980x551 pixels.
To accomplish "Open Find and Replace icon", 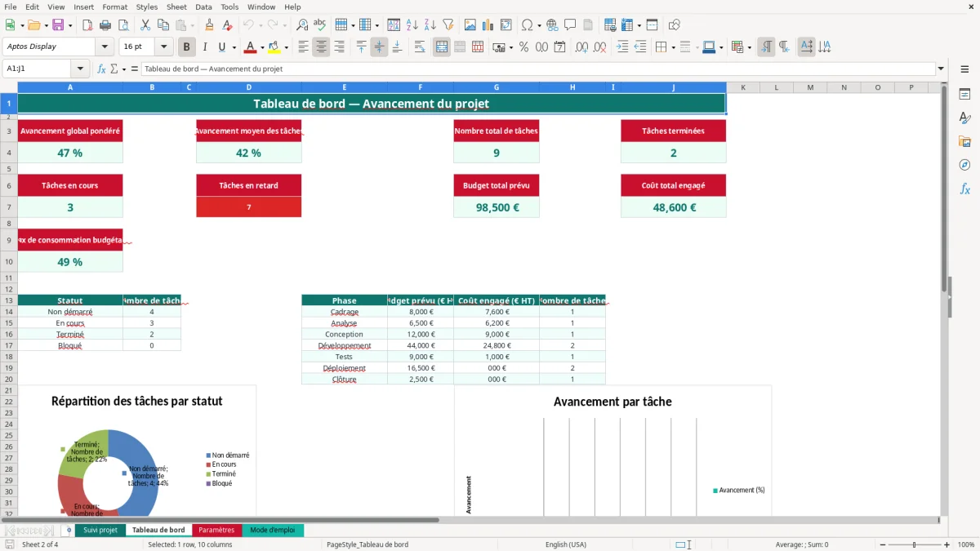I will click(x=302, y=25).
